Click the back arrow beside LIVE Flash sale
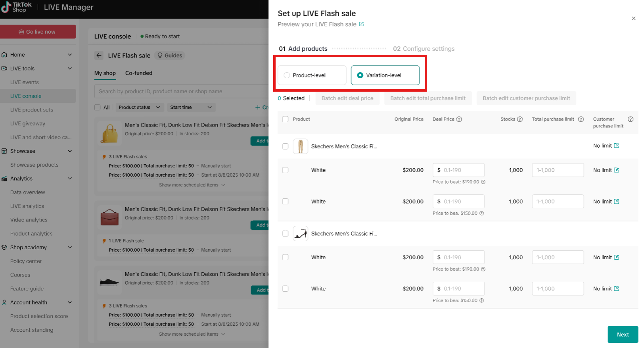Image resolution: width=644 pixels, height=348 pixels. coord(99,56)
